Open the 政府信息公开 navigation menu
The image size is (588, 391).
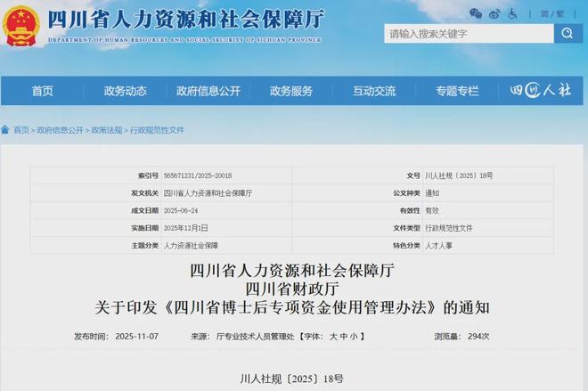coord(208,91)
